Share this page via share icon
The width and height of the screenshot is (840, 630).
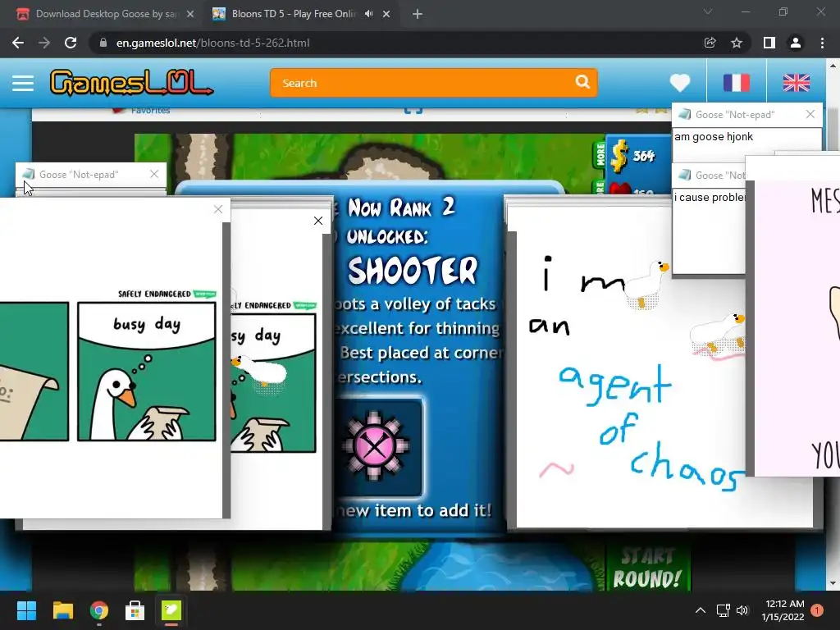(x=710, y=43)
